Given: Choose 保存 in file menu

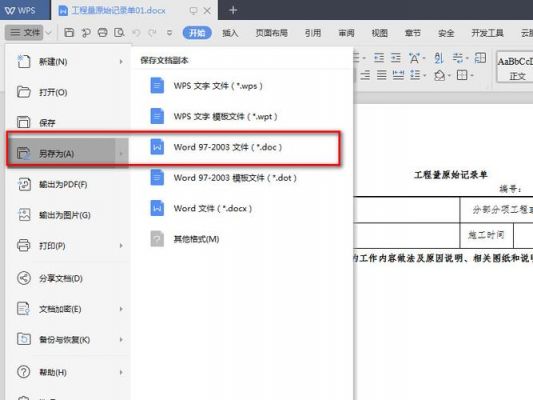Looking at the screenshot, I should (x=68, y=123).
